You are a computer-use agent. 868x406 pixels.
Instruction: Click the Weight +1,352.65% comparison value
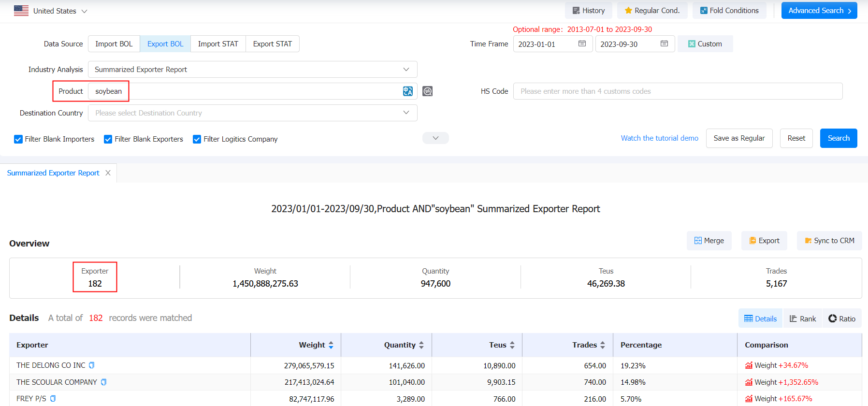786,382
